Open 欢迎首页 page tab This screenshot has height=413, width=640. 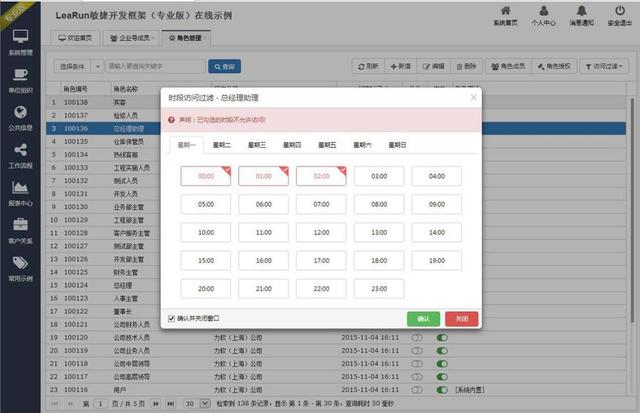tap(75, 38)
